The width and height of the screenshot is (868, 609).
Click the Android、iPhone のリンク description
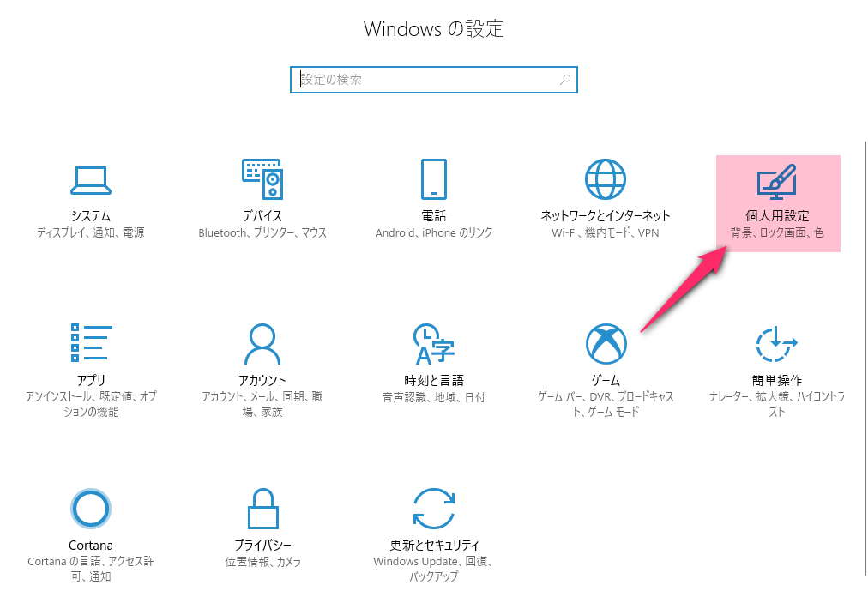(x=434, y=232)
